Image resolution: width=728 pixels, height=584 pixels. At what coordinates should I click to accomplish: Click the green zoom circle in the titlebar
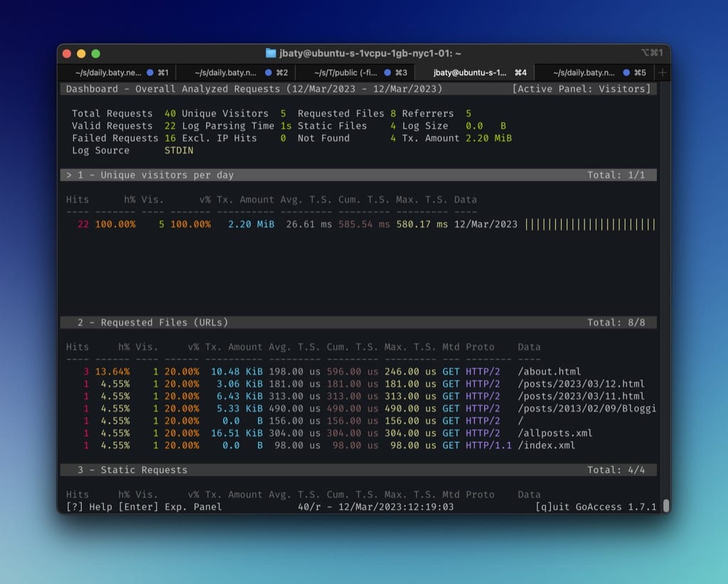click(x=95, y=53)
